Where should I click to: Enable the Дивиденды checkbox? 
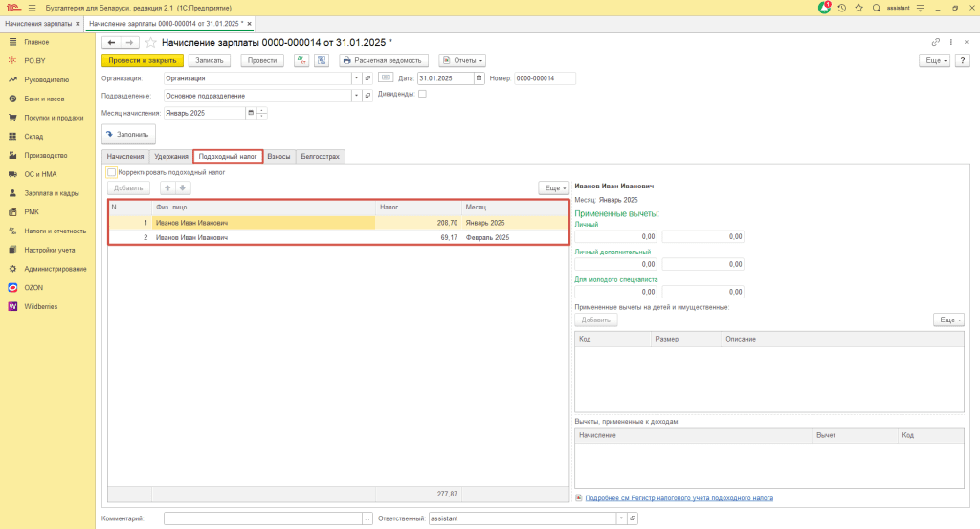click(422, 95)
